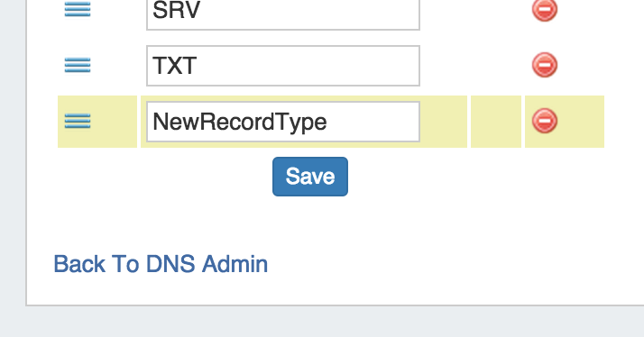Click into the TXT text field
This screenshot has height=337, width=644.
tap(283, 66)
